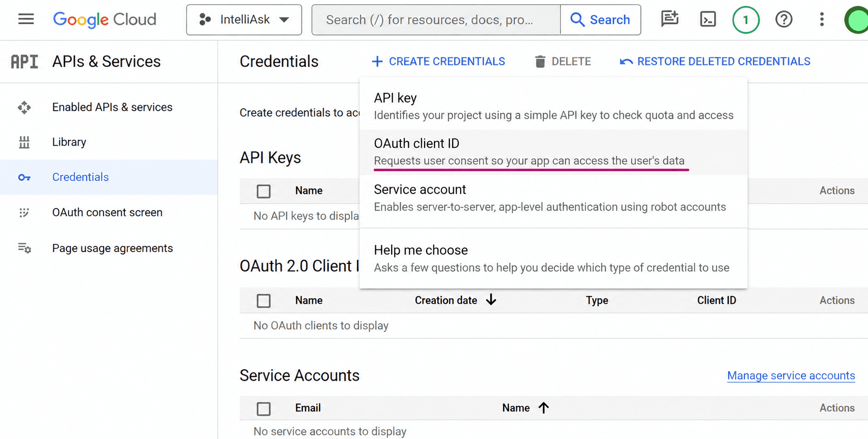Click the Page usage agreements icon
868x439 pixels.
tap(25, 248)
